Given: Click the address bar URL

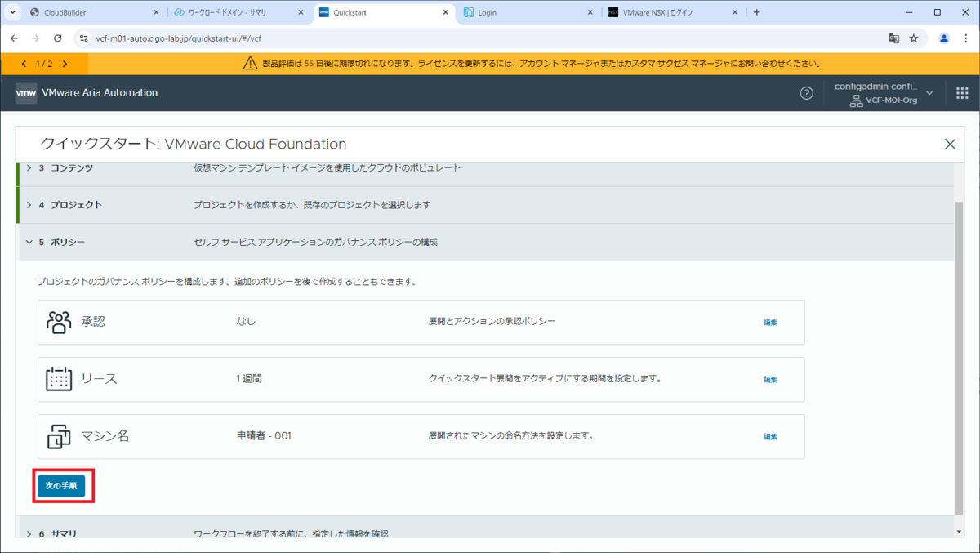Looking at the screenshot, I should coord(179,38).
